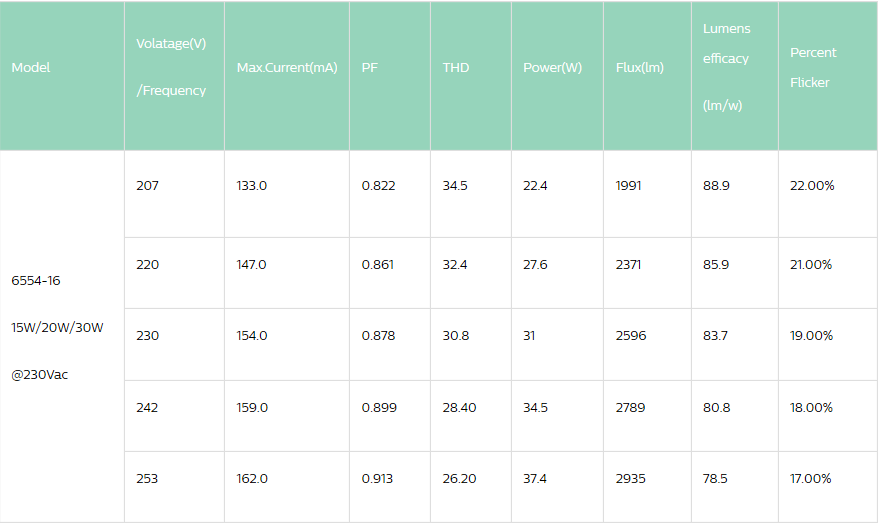Image resolution: width=878 pixels, height=524 pixels.
Task: Click the Flux(lm) header cell
Action: coord(647,76)
